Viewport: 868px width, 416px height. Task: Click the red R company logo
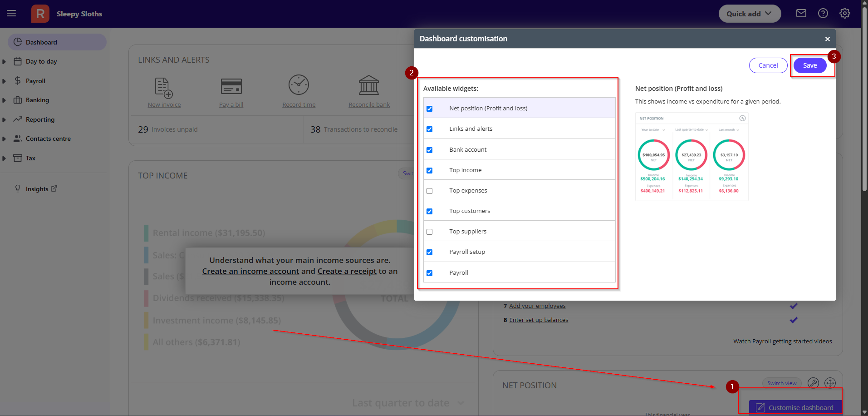[x=40, y=14]
